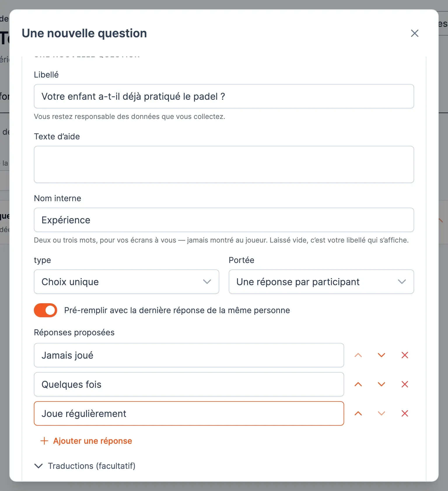
Task: Edit the Nom interne field 'Expérience'
Action: 224,220
